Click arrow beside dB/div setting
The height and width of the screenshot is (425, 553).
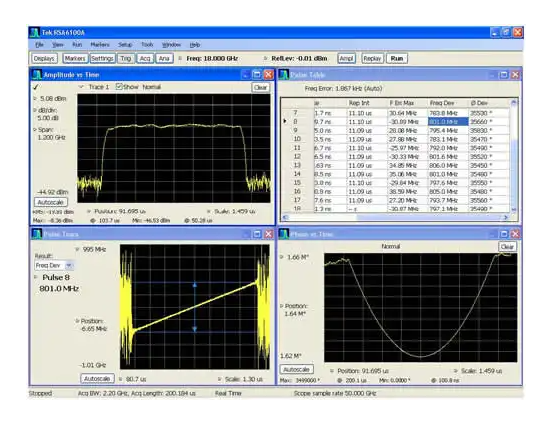(x=35, y=110)
